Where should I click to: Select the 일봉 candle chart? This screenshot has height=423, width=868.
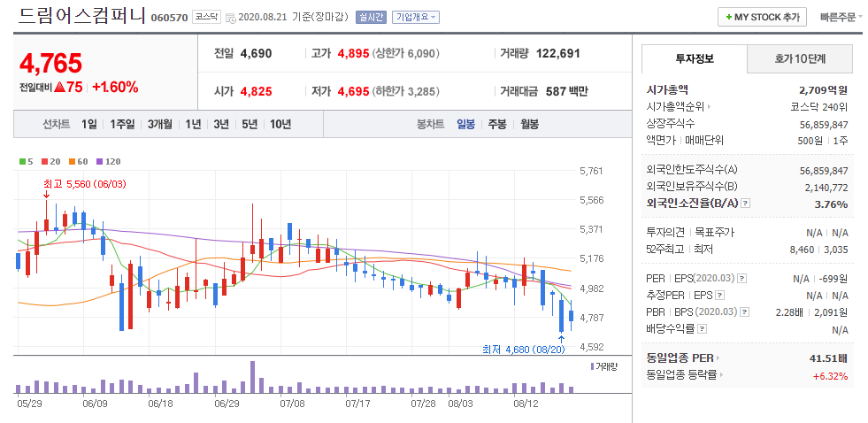coord(465,124)
